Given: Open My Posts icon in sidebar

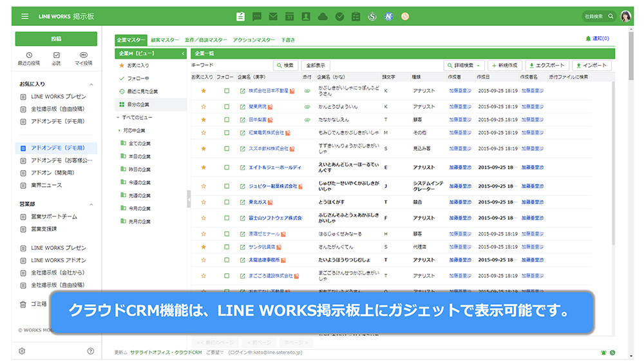Looking at the screenshot, I should click(83, 55).
